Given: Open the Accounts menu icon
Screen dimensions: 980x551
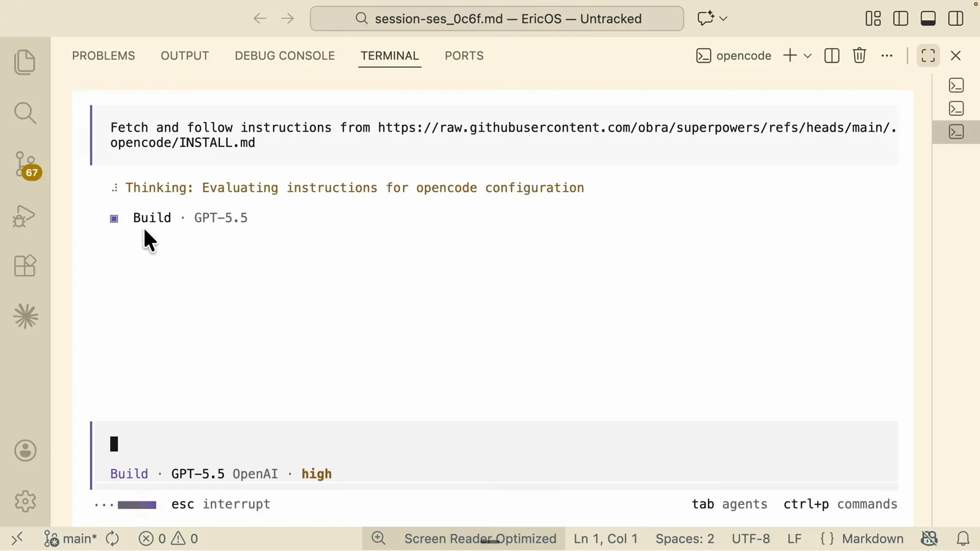Looking at the screenshot, I should tap(25, 451).
